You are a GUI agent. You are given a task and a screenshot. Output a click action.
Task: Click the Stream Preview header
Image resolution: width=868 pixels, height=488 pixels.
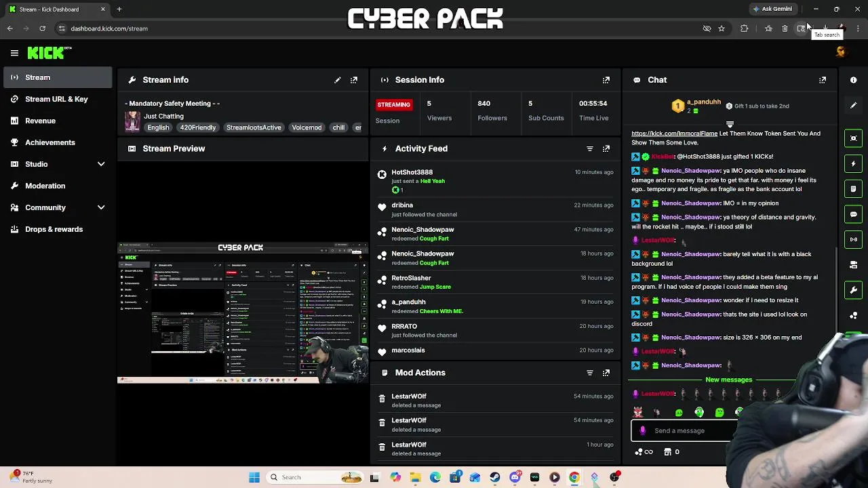pos(243,148)
